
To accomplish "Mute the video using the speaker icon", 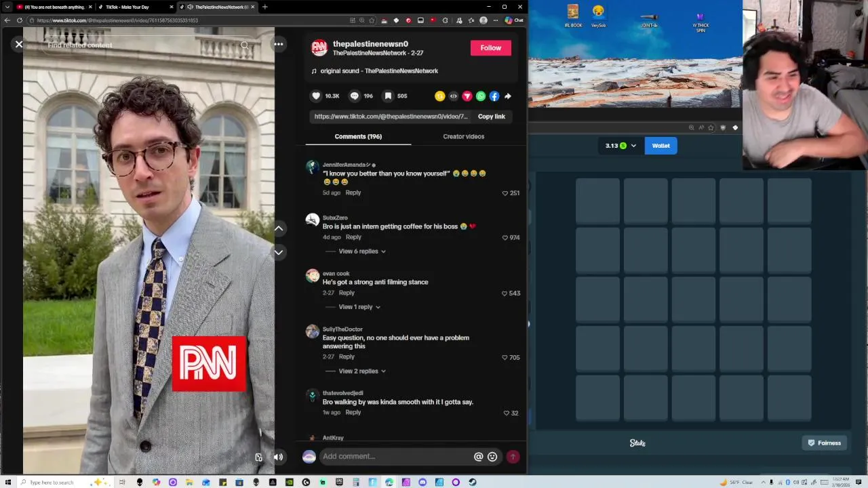I will point(278,457).
